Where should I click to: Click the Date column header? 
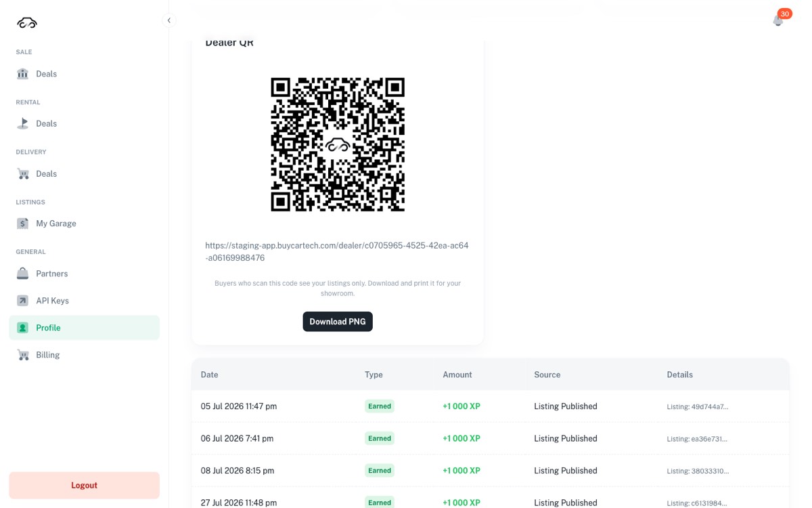[x=210, y=375]
